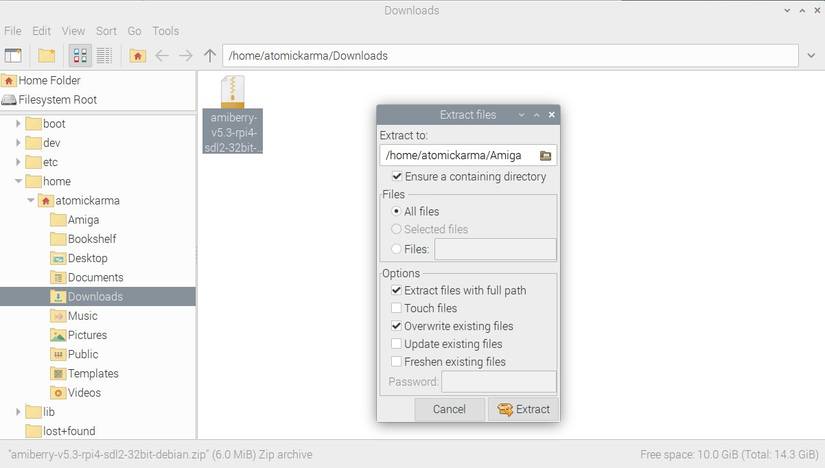Image resolution: width=825 pixels, height=468 pixels.
Task: Create a new folder via toolbar icon
Action: [x=46, y=55]
